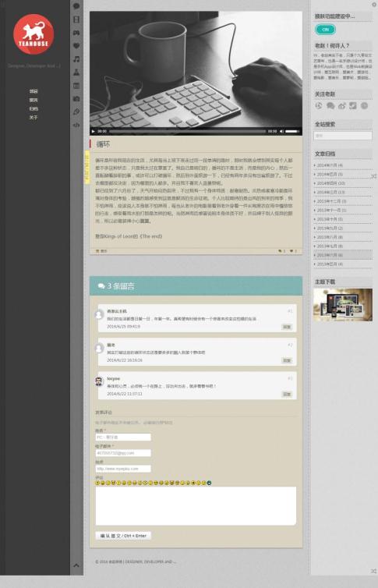Submit comment with Ctrl + Enter button

123,536
